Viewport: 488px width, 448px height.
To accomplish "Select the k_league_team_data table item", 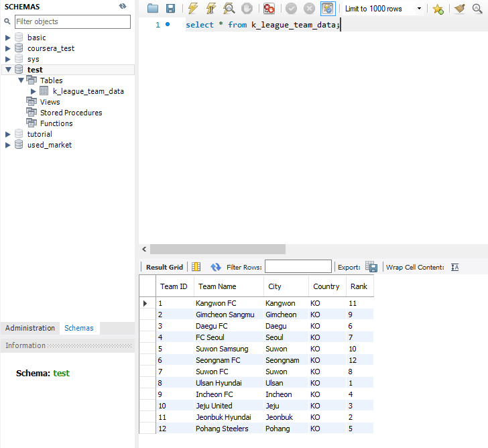I will [88, 91].
